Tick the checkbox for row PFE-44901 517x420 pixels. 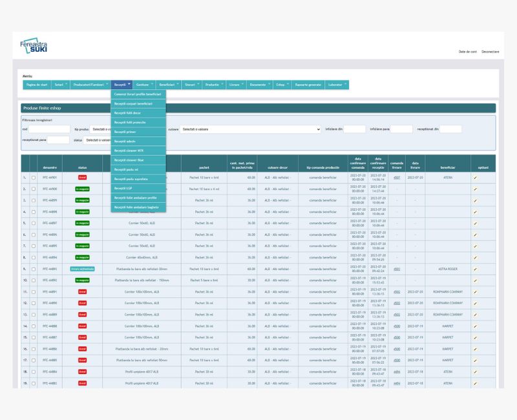point(34,176)
